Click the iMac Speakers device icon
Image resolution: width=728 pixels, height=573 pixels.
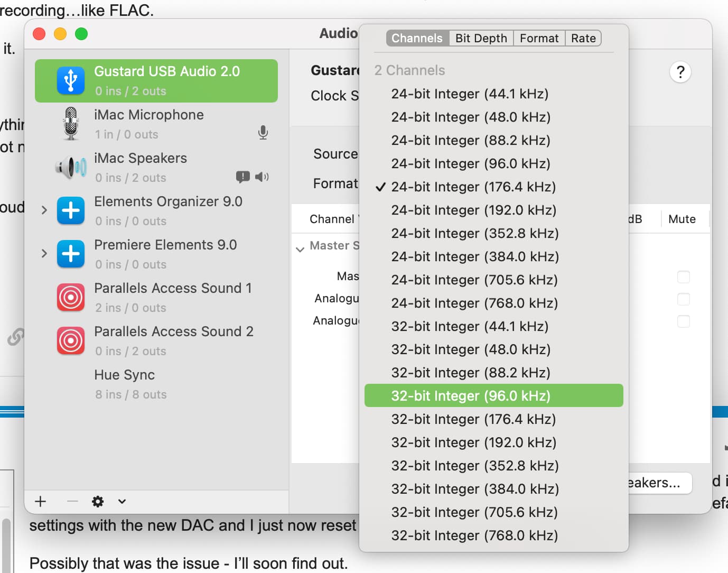(x=71, y=168)
